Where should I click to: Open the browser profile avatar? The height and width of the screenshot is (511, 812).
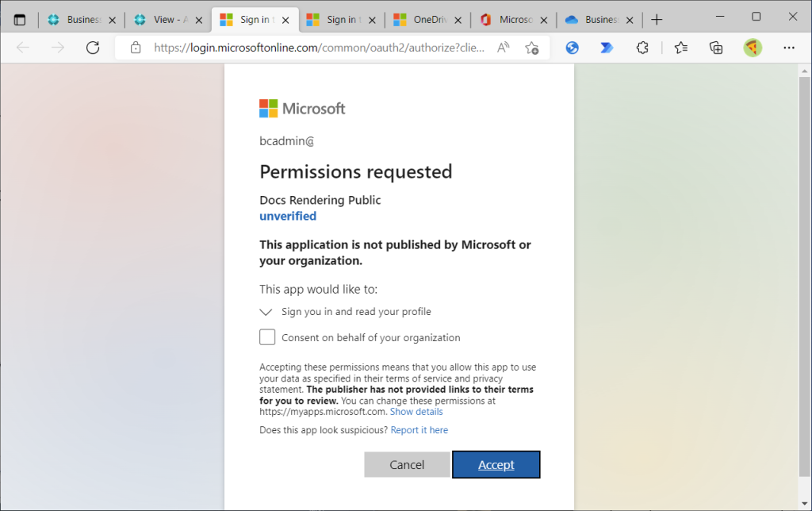(753, 48)
